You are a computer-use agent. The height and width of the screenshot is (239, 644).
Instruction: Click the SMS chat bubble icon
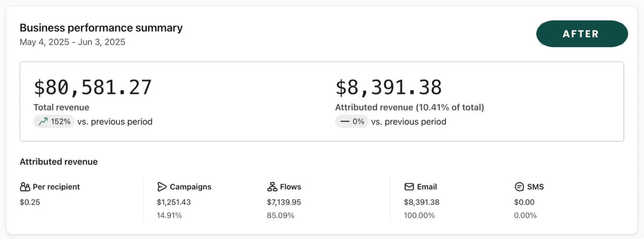519,187
